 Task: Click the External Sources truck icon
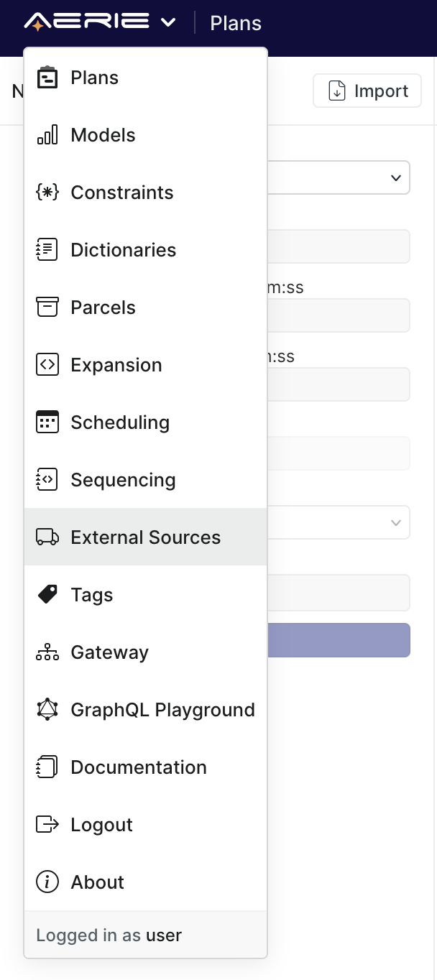(47, 537)
